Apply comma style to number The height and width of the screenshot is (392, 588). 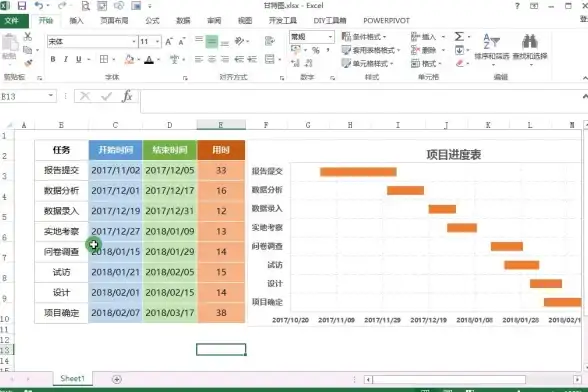click(x=328, y=50)
